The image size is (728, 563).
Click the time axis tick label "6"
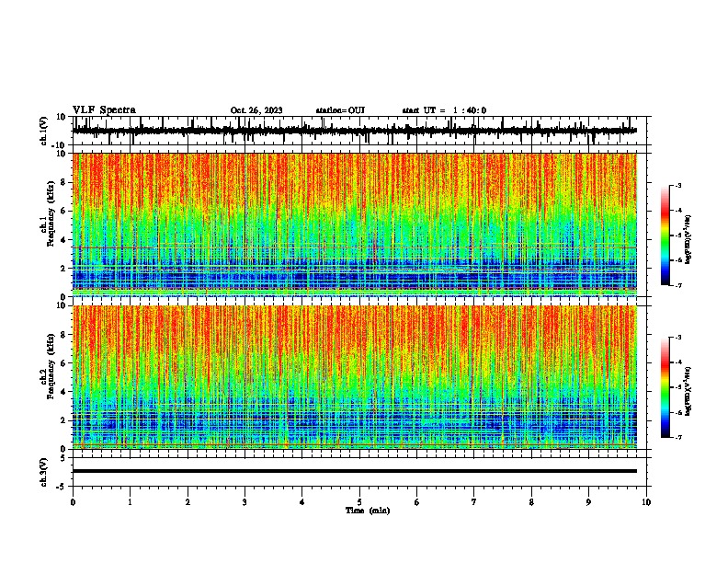[417, 502]
